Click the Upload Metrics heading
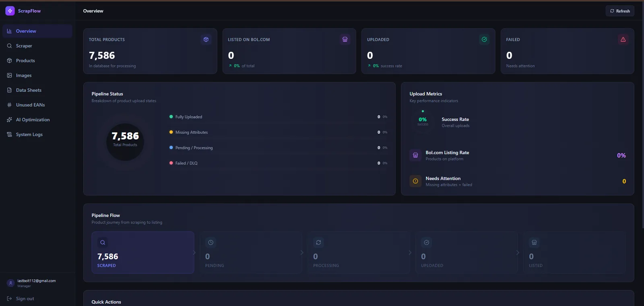The image size is (644, 306). pos(426,94)
